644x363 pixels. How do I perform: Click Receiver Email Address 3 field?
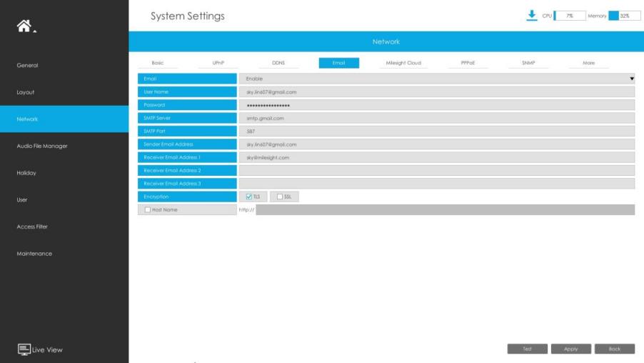tap(436, 184)
